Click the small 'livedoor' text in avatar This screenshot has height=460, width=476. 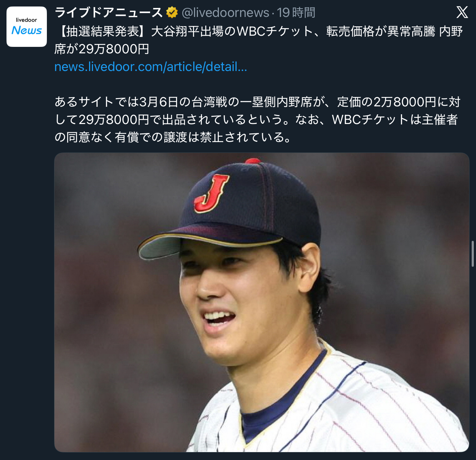26,20
